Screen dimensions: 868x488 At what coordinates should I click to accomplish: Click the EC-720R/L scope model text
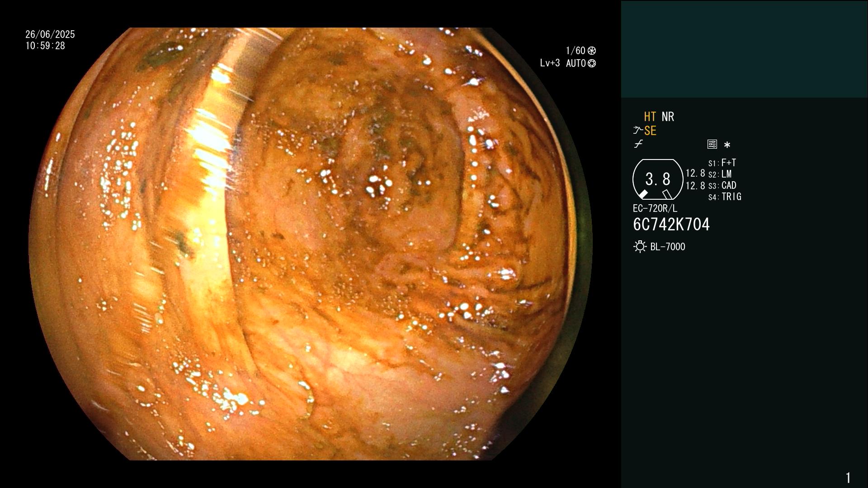pos(655,208)
